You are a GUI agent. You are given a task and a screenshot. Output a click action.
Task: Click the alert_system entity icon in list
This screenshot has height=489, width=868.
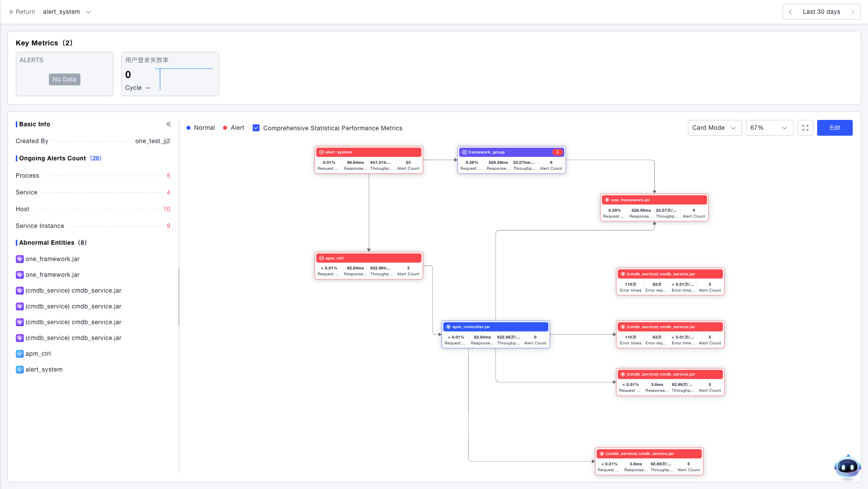tap(20, 370)
